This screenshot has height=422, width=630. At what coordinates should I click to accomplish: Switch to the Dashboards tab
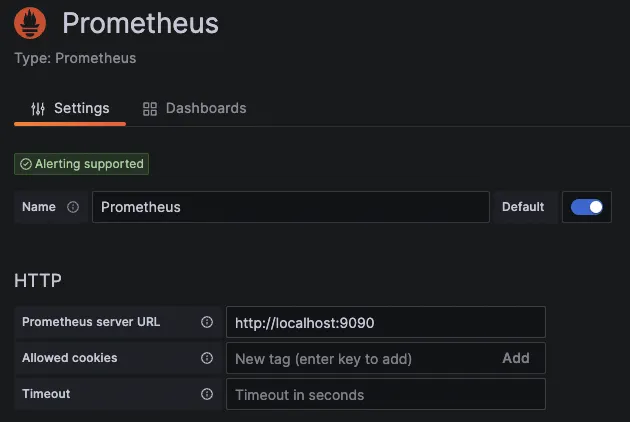click(x=194, y=108)
